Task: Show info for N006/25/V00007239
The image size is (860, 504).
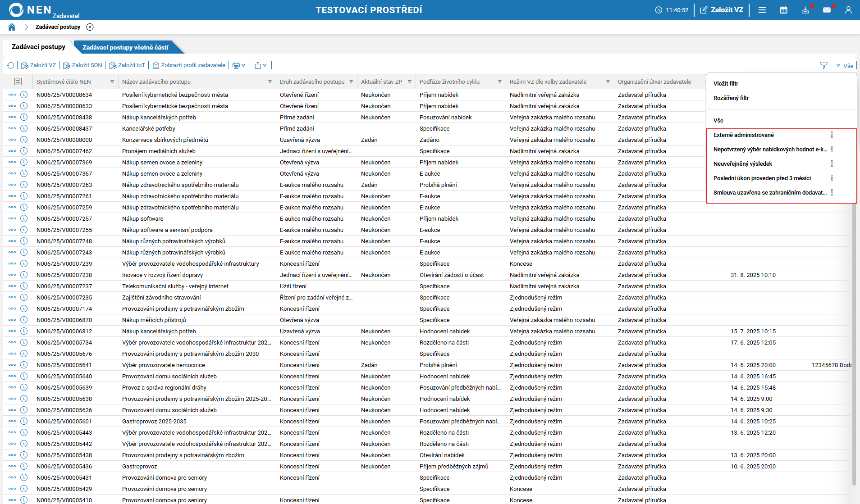Action: coord(24,263)
